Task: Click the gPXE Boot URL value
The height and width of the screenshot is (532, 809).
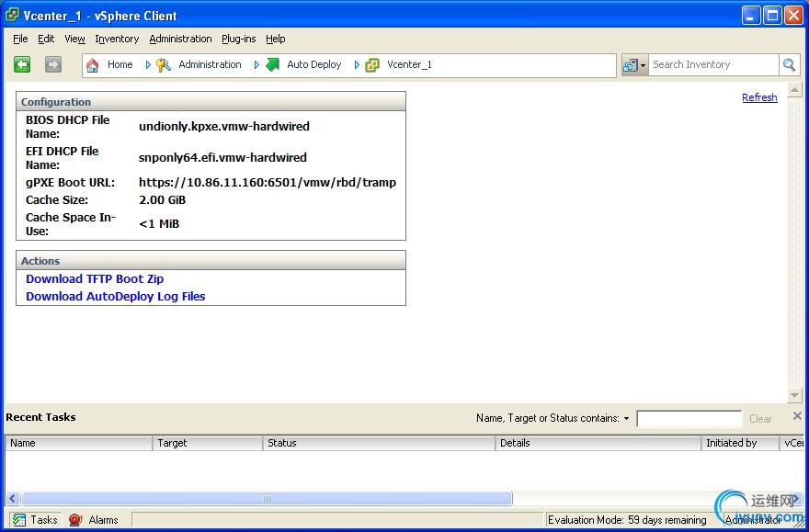Action: [x=268, y=183]
